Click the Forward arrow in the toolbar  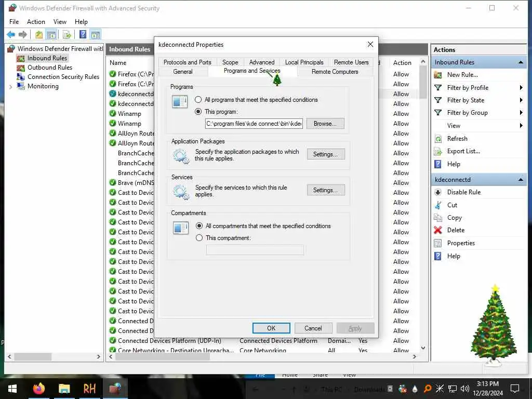click(23, 34)
